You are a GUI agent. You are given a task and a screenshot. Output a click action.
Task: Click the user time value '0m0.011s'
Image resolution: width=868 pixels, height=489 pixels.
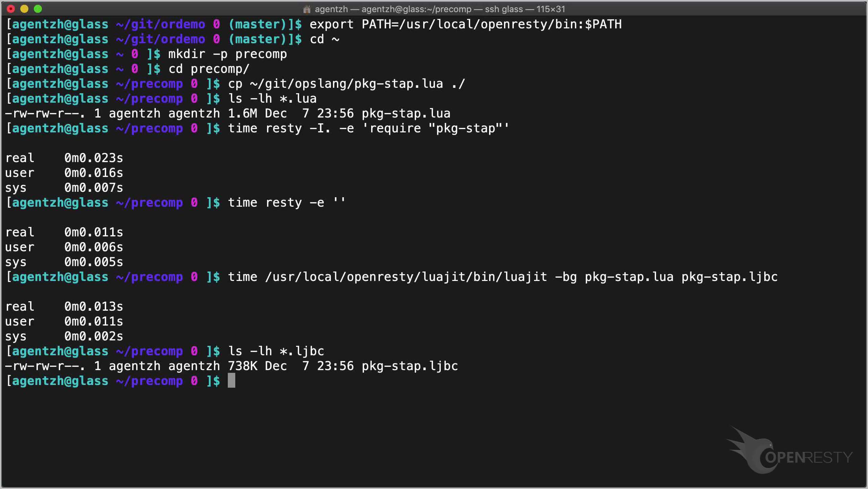[94, 321]
